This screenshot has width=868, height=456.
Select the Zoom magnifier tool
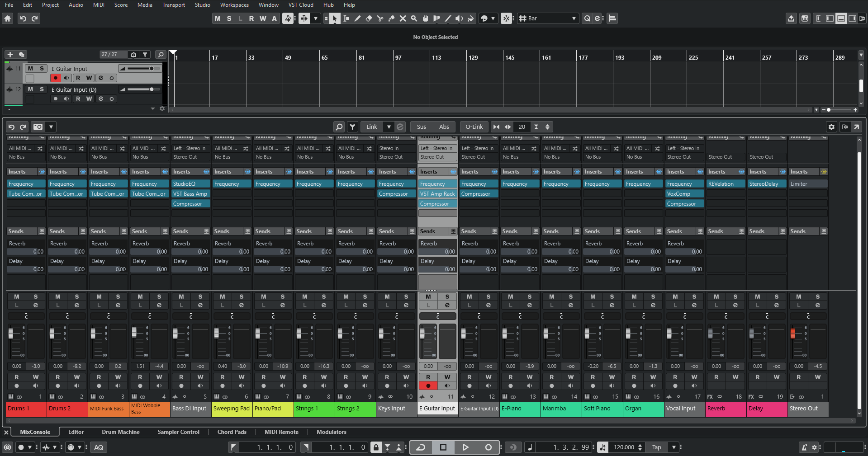(414, 19)
